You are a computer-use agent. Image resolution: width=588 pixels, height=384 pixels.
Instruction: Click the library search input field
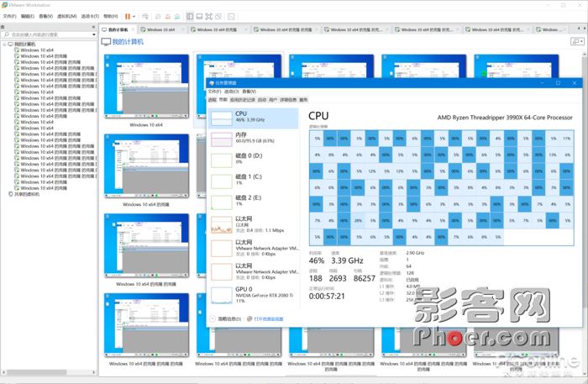(x=47, y=34)
